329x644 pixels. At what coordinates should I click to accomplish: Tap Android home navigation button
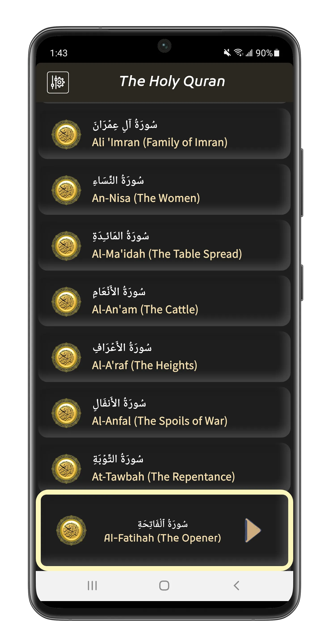point(164,585)
